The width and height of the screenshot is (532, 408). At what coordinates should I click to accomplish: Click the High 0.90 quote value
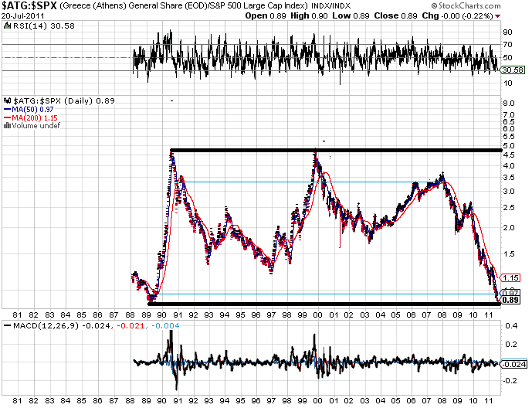(309, 16)
